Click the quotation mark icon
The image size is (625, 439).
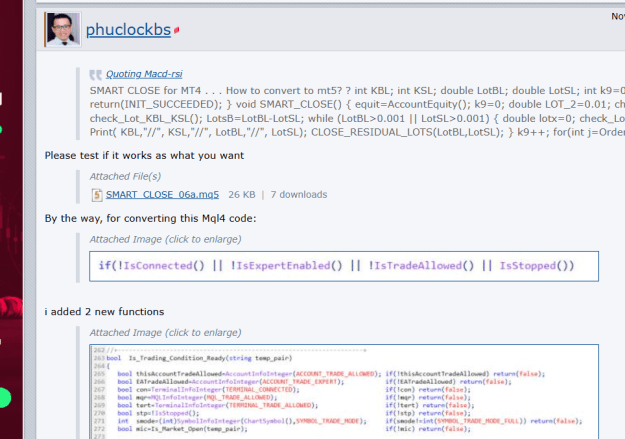click(x=96, y=75)
